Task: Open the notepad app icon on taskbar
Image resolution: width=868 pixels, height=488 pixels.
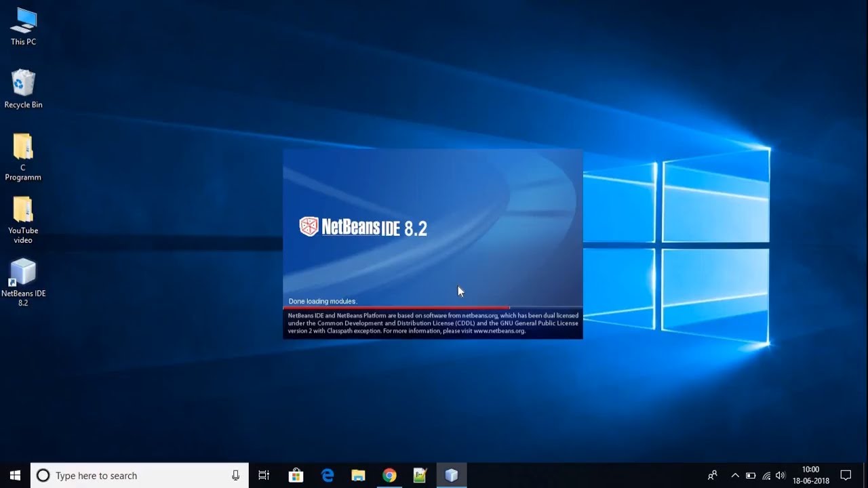Action: (x=420, y=476)
